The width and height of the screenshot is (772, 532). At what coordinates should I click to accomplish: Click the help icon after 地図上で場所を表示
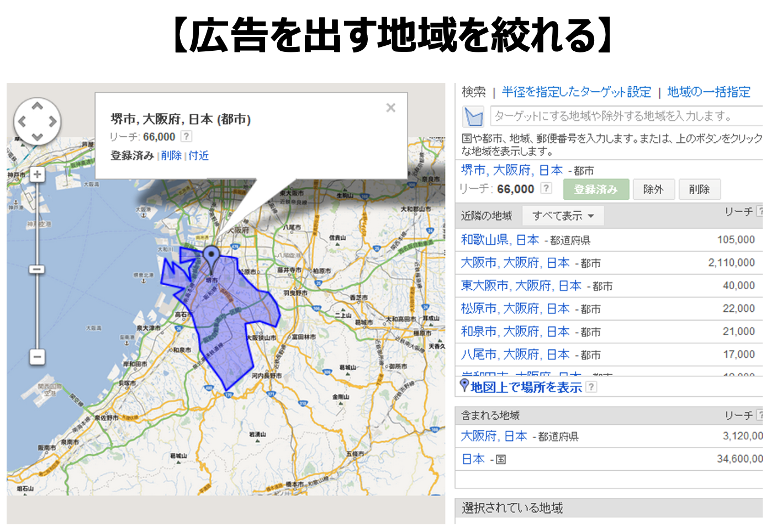pos(591,387)
